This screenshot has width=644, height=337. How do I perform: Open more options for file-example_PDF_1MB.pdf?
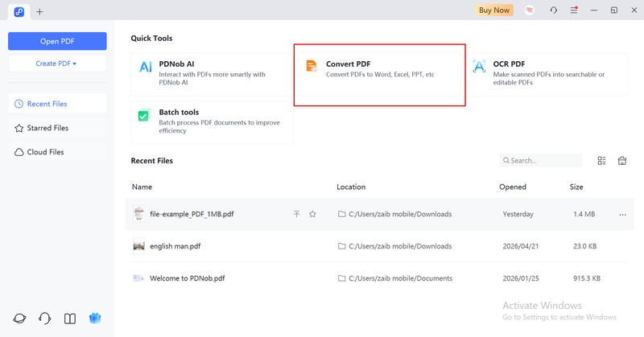click(x=622, y=214)
